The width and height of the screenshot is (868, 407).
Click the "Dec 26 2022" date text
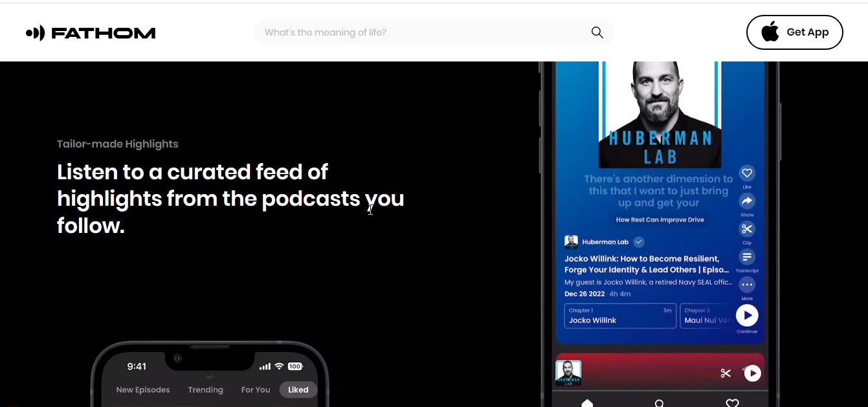click(584, 294)
